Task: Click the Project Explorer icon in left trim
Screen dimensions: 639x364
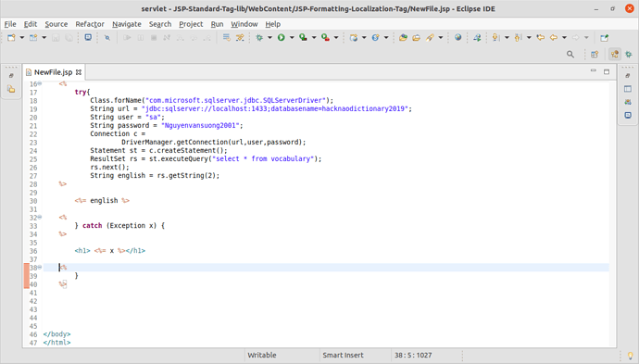Action: click(x=11, y=89)
